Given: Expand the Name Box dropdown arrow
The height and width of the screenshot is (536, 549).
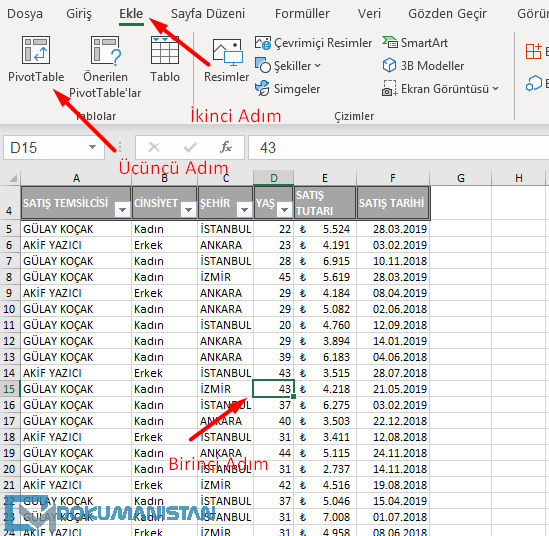Looking at the screenshot, I should coord(92,147).
